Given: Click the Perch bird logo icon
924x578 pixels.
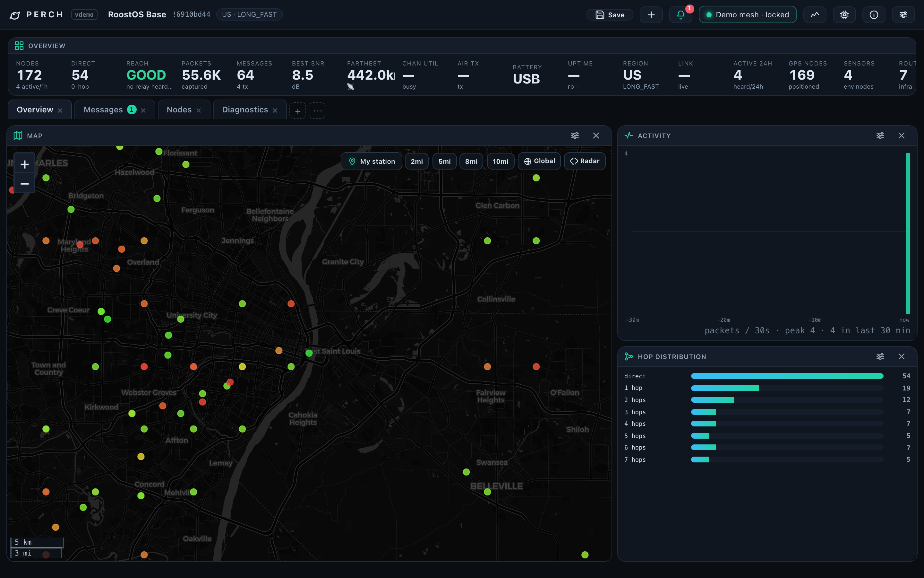Looking at the screenshot, I should tap(15, 15).
